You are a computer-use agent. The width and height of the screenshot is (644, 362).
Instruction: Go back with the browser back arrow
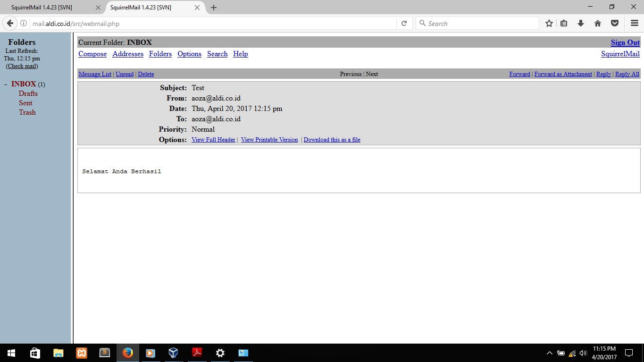[10, 23]
